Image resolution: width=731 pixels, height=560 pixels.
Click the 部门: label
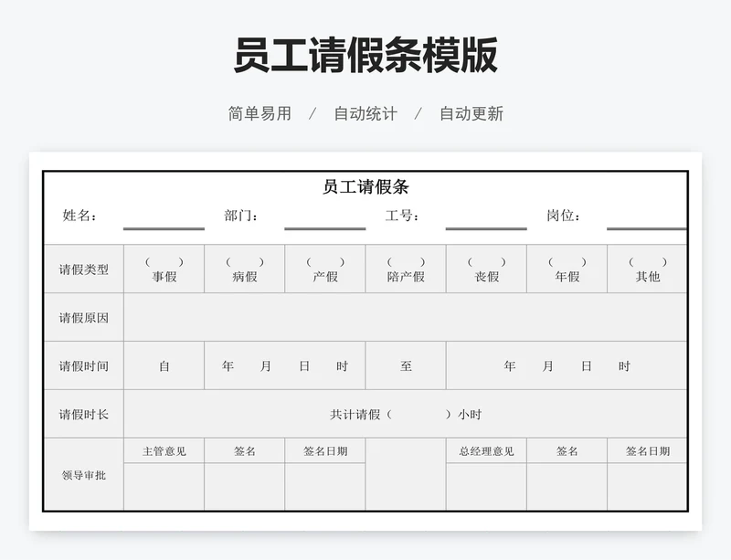pos(241,216)
